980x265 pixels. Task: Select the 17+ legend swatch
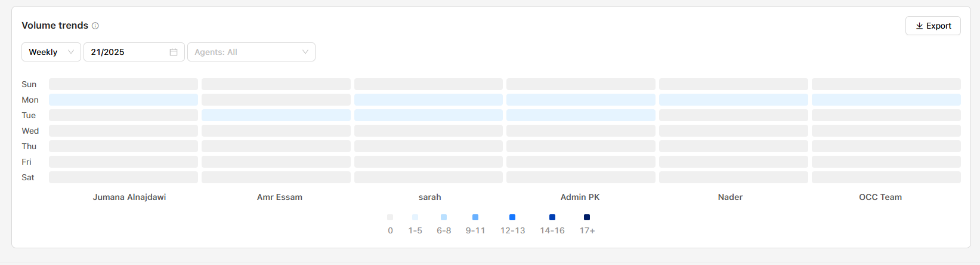tap(587, 217)
